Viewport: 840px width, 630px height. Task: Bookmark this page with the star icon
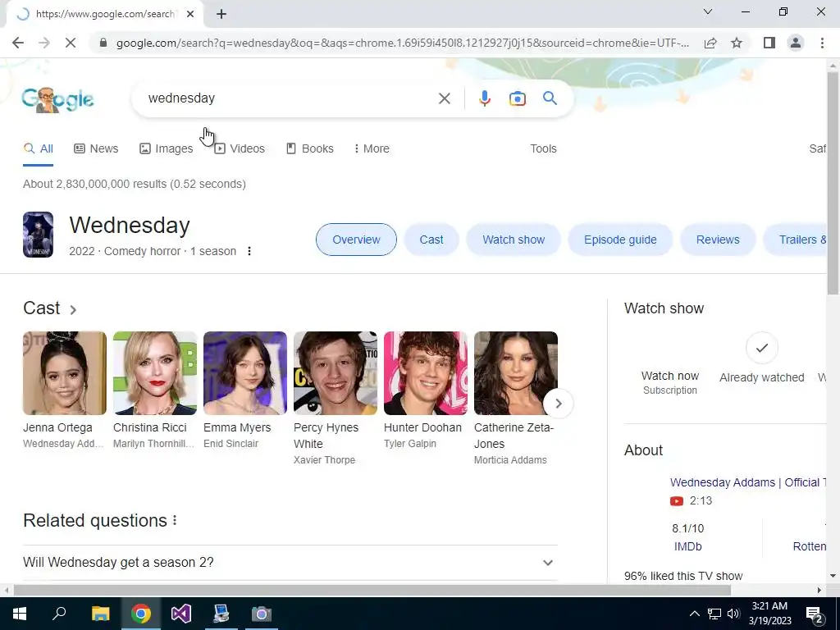(x=737, y=43)
